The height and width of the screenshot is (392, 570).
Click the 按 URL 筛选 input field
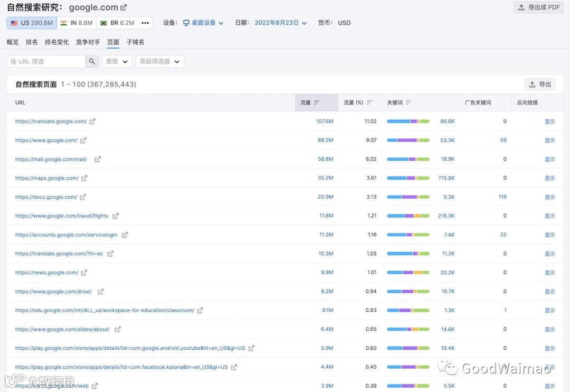coord(46,61)
